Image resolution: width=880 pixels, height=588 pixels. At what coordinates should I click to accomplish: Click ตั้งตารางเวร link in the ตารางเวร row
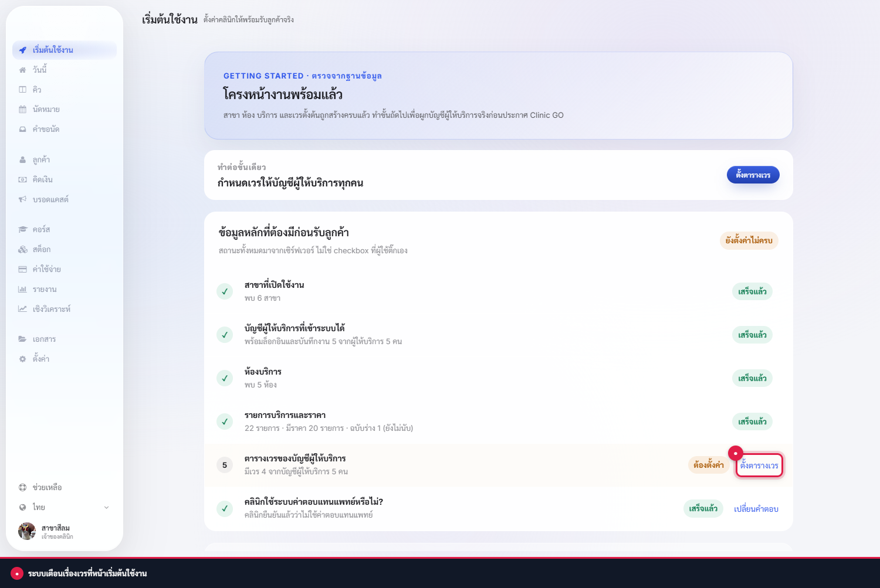[x=759, y=465]
